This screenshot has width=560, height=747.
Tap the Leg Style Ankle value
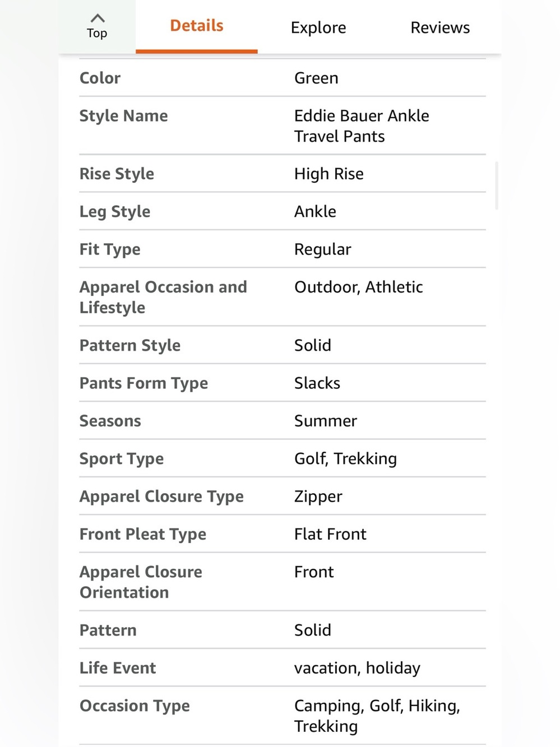tap(315, 211)
